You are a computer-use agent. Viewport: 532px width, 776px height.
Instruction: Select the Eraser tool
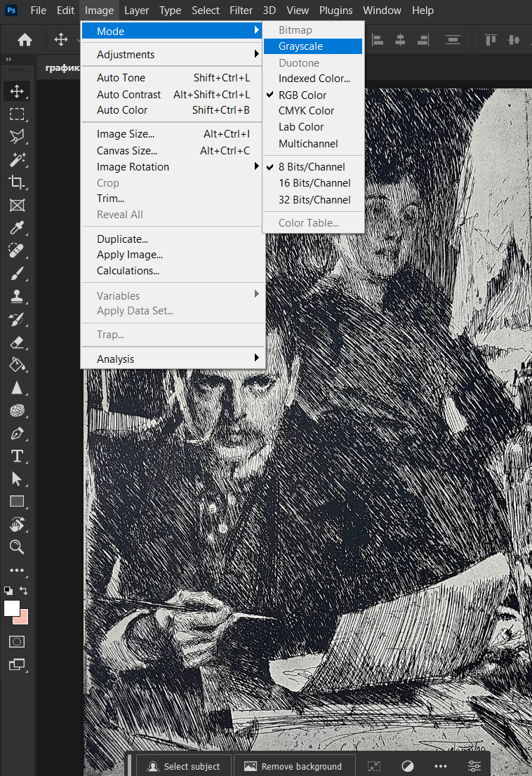tap(17, 342)
